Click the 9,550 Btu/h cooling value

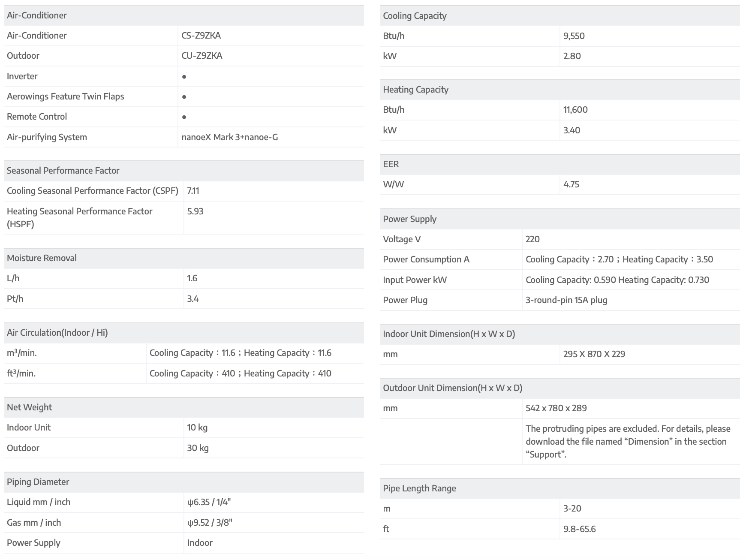coord(574,36)
